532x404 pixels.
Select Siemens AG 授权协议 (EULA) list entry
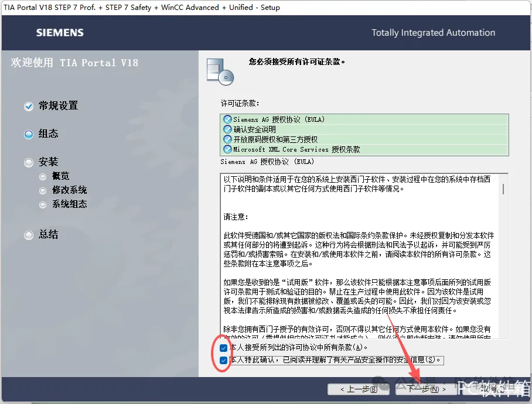point(364,119)
